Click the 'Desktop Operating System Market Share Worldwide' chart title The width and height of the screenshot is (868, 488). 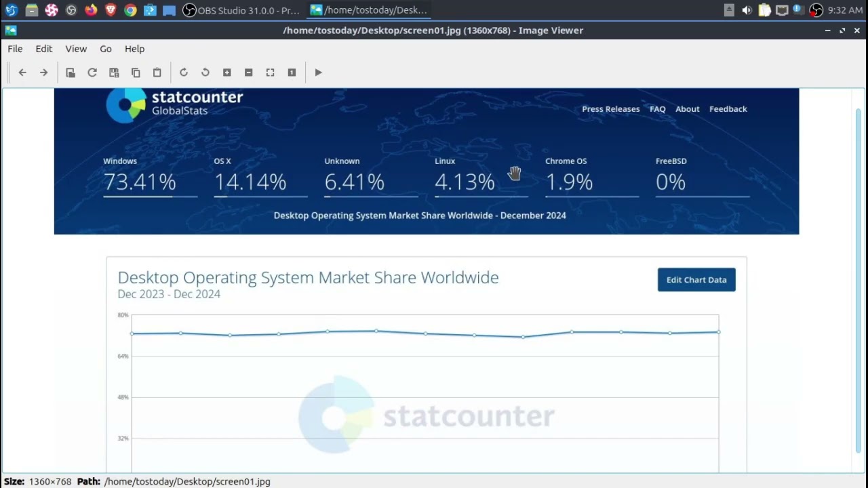(x=308, y=277)
